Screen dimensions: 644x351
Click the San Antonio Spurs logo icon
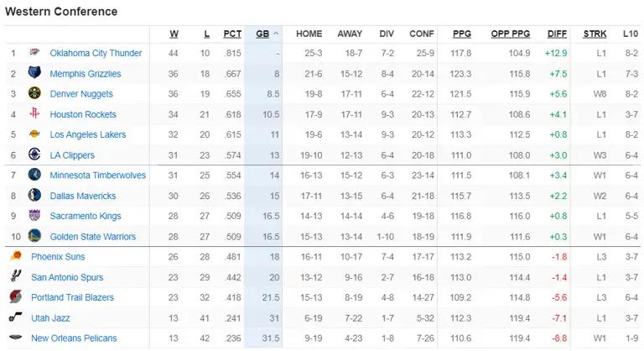tap(16, 276)
